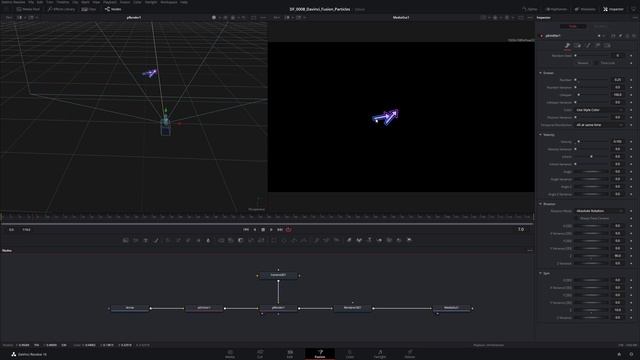Add a ColorCurves node from the toolbar
Image resolution: width=640 pixels, height=360 pixels.
pos(178,240)
